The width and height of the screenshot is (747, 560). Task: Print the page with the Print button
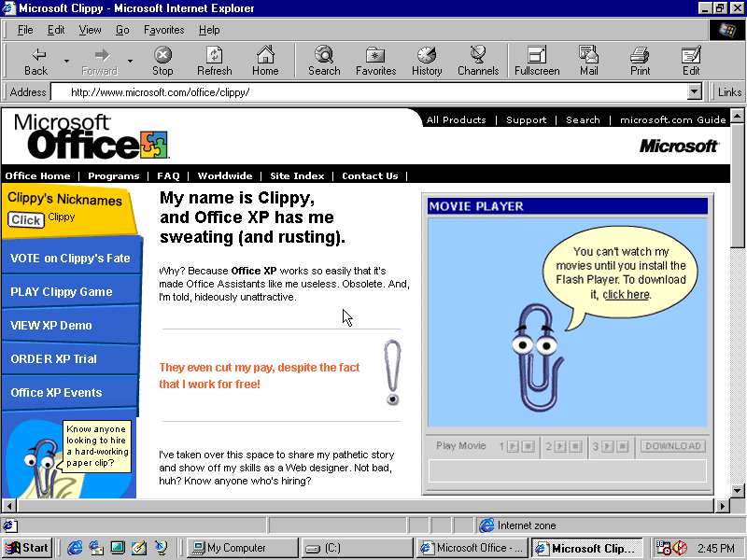tap(640, 62)
